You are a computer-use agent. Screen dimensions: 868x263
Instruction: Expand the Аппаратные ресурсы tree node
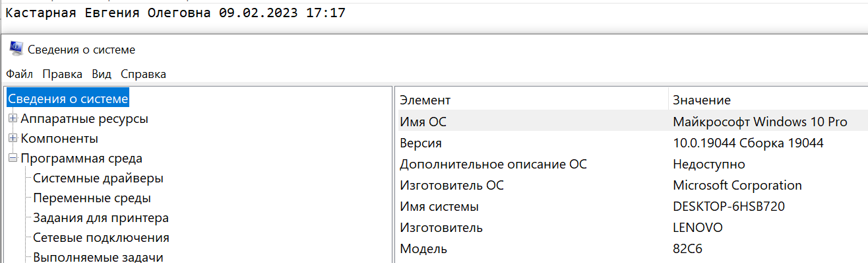pos(13,119)
